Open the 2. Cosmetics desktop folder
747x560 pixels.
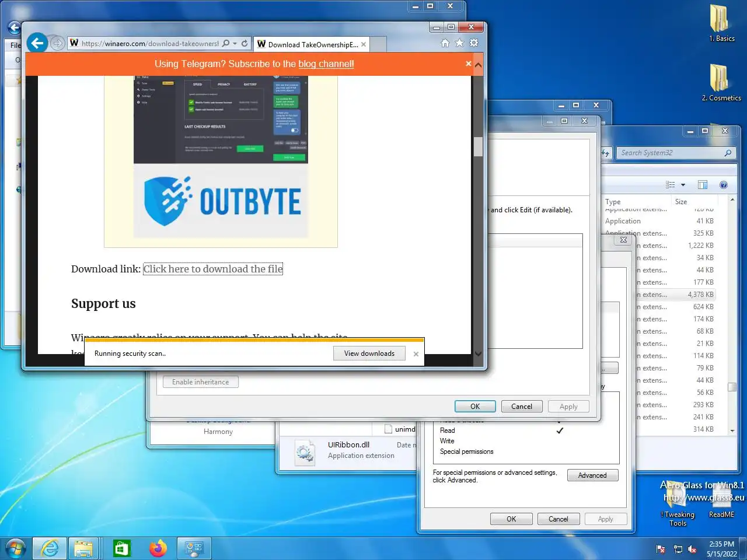coord(721,82)
